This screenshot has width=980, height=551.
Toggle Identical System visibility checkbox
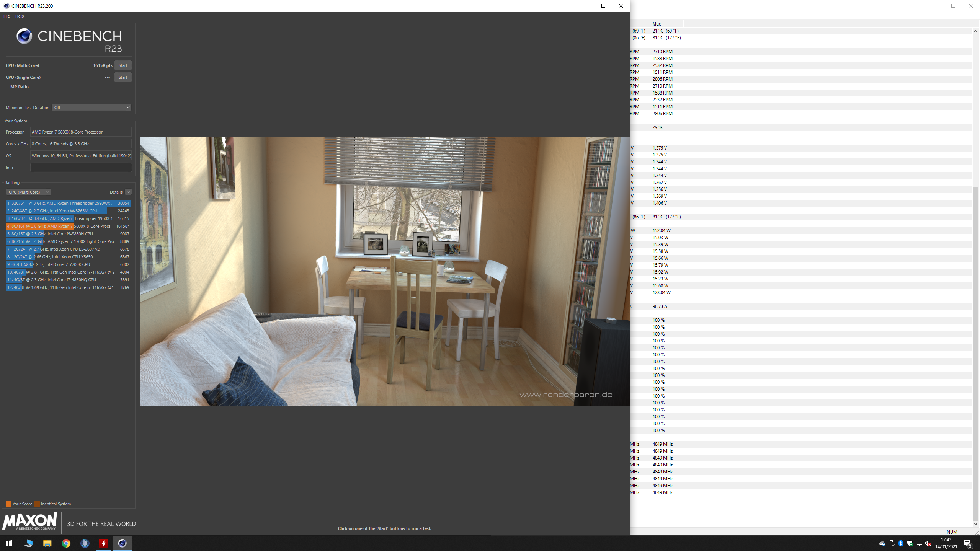point(37,503)
